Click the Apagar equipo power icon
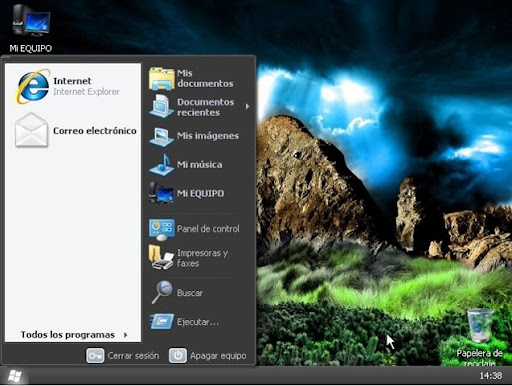Screen dimensions: 512x386 point(178,356)
